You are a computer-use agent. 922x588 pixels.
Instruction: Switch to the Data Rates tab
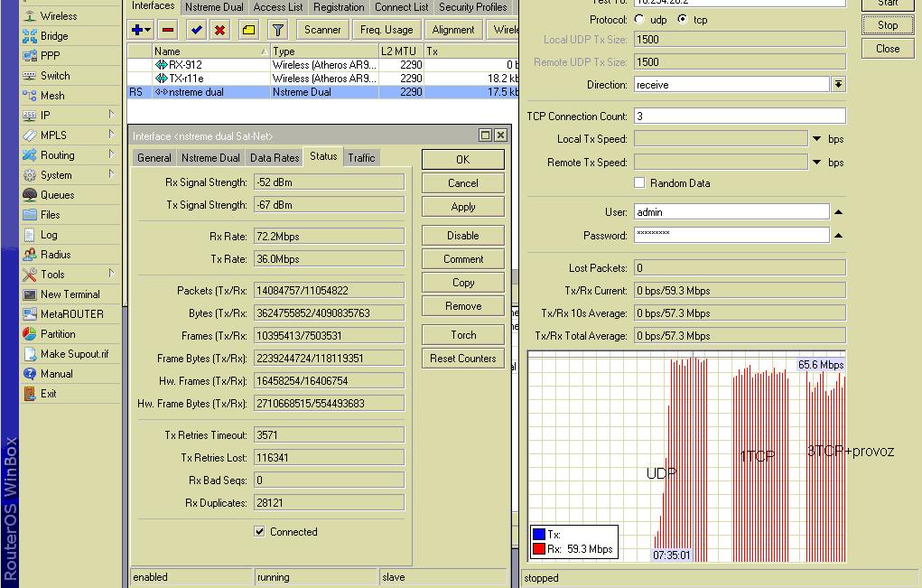[274, 157]
